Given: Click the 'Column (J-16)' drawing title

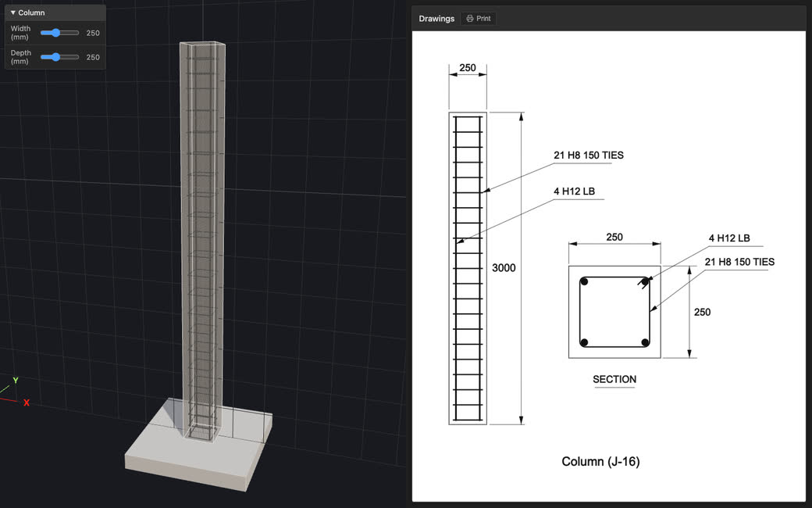Looking at the screenshot, I should pyautogui.click(x=600, y=461).
